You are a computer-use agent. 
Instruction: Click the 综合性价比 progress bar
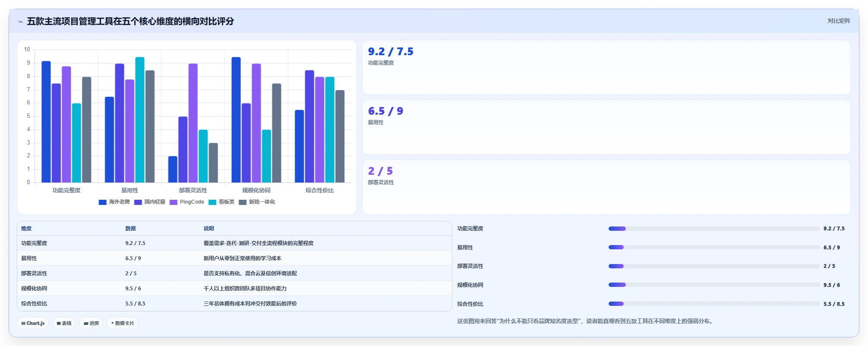(714, 304)
